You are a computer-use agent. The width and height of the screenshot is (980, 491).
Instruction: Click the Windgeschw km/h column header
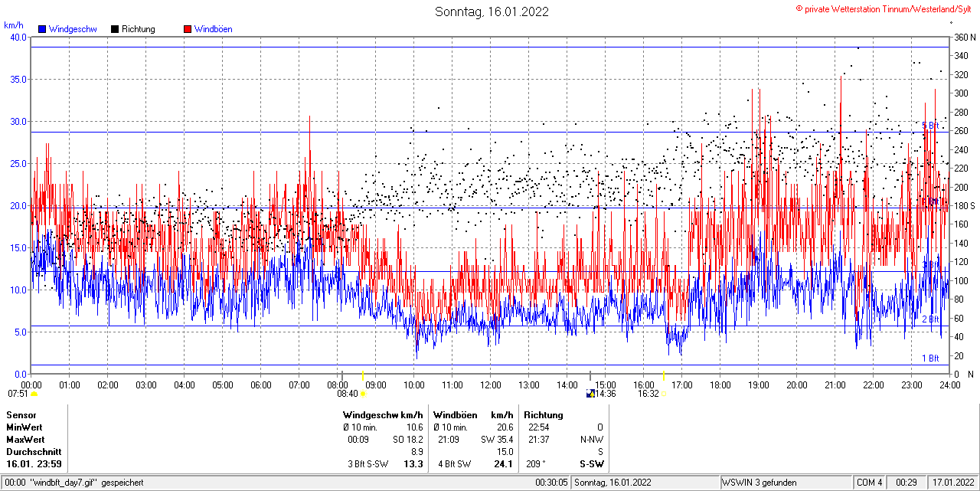click(383, 415)
